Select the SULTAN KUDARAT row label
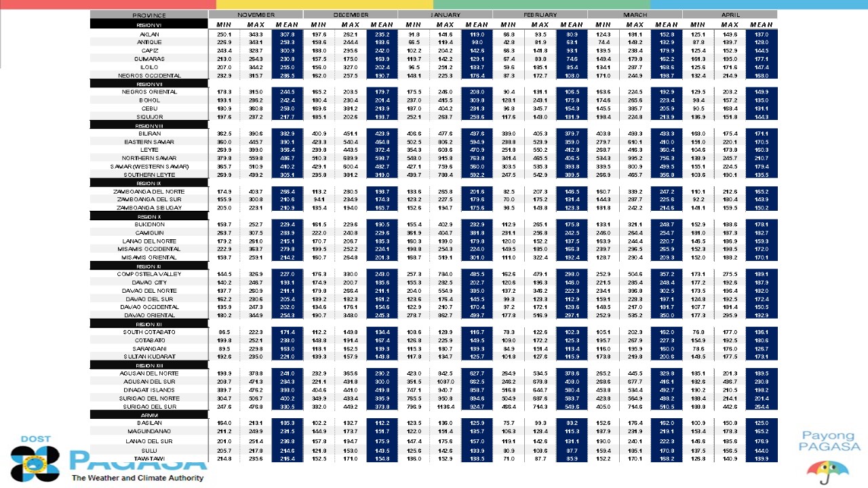This screenshot has width=868, height=488. [x=149, y=357]
